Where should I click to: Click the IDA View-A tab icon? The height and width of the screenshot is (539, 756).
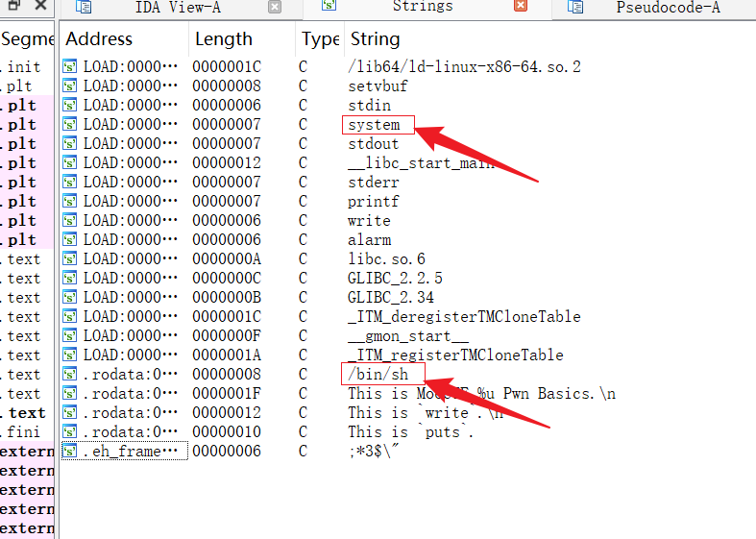[x=84, y=7]
